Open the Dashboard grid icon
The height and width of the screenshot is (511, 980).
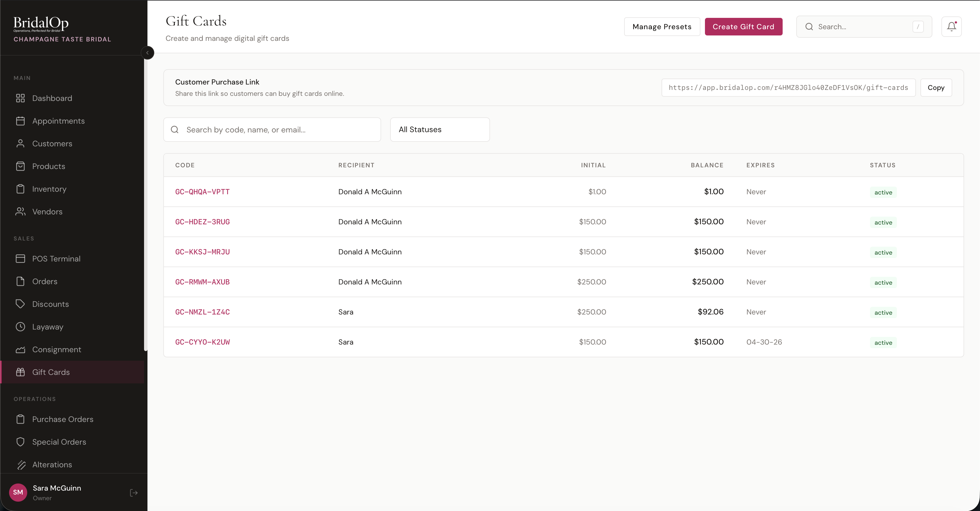pos(20,98)
